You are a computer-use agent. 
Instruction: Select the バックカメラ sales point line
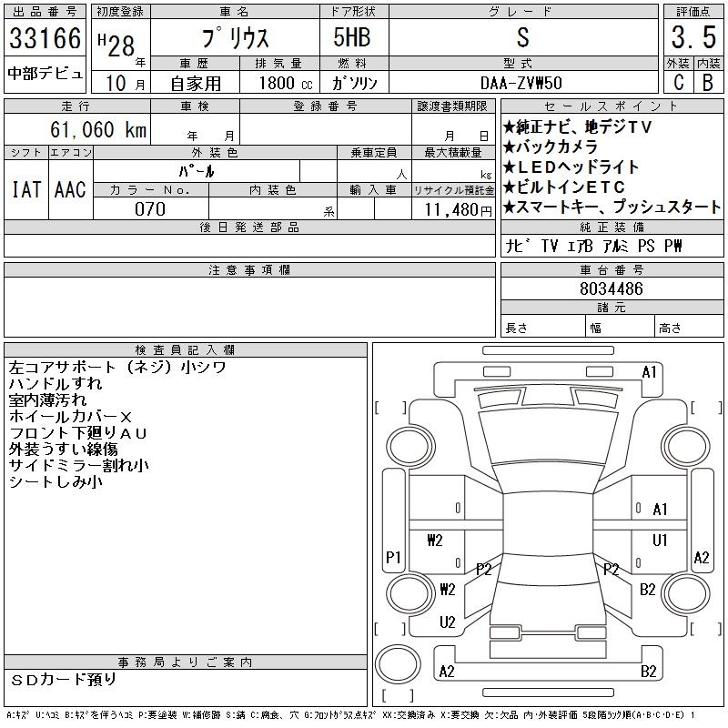[551, 147]
